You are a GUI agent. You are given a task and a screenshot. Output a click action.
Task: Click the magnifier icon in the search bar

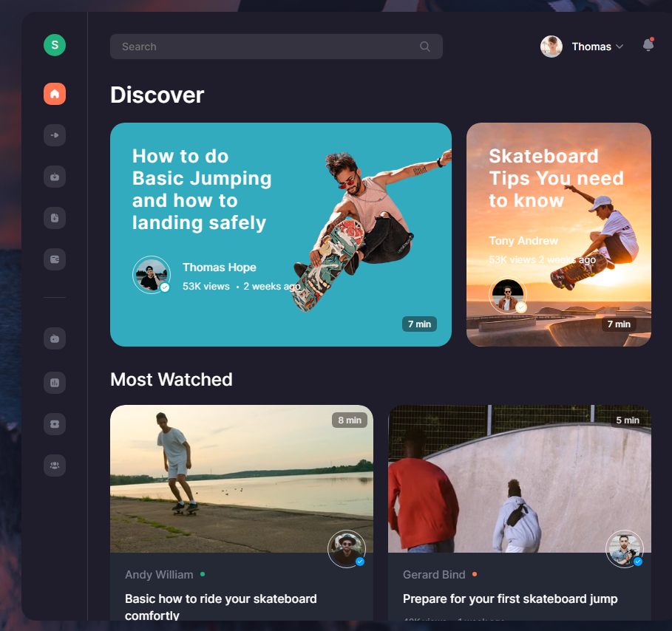[x=425, y=47]
